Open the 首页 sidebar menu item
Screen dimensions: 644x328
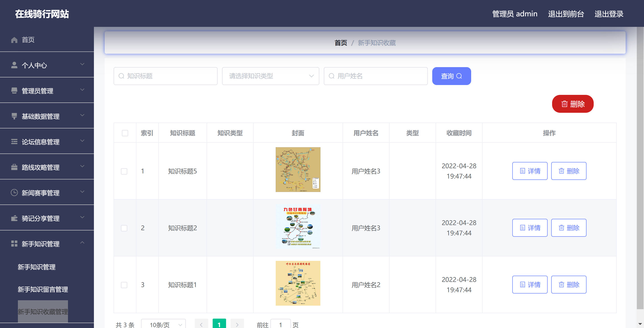click(x=47, y=40)
